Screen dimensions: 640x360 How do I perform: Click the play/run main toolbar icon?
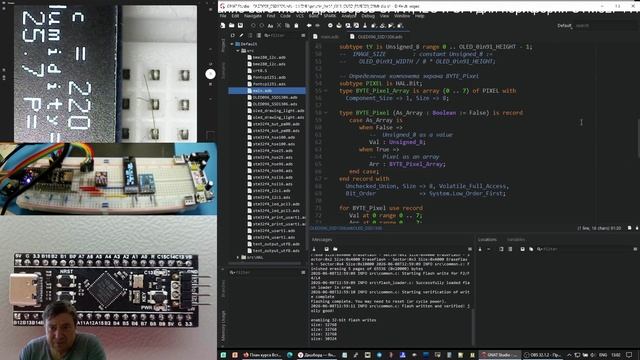[x=391, y=26]
